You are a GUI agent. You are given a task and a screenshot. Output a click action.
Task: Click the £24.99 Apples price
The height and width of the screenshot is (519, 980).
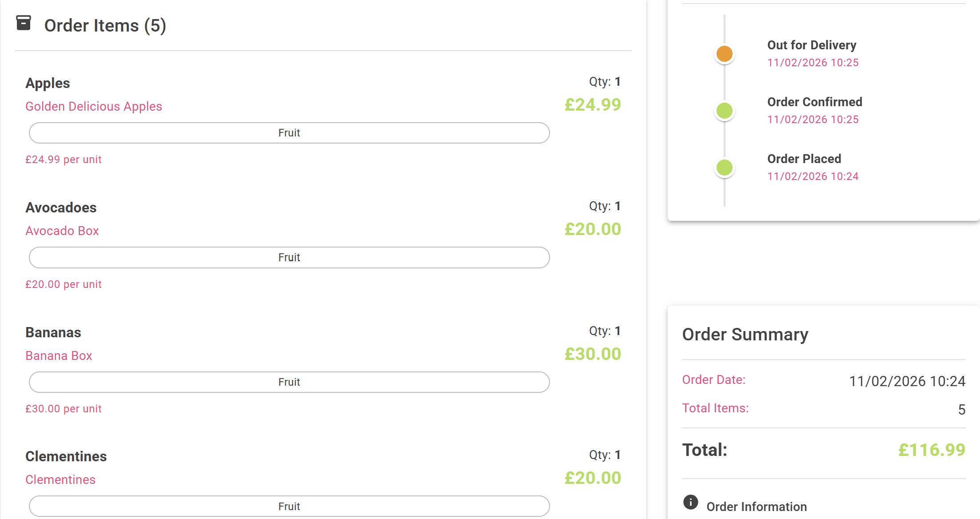coord(593,105)
